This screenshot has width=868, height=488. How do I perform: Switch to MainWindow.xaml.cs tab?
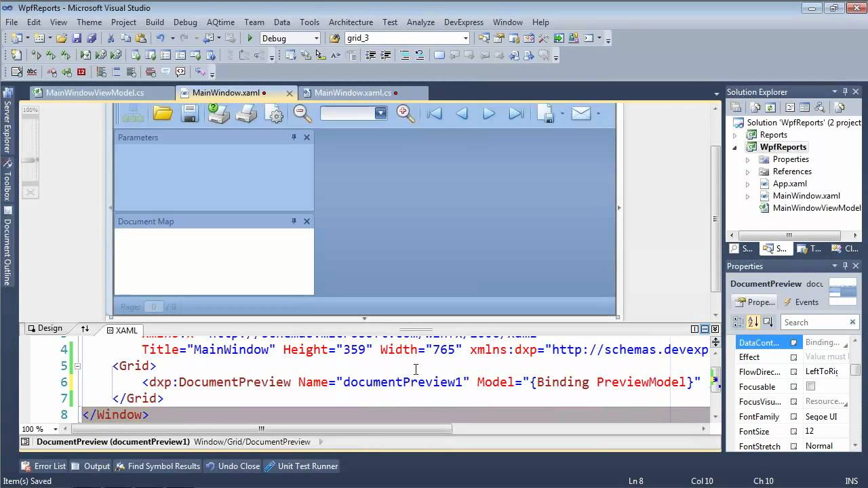click(x=353, y=93)
